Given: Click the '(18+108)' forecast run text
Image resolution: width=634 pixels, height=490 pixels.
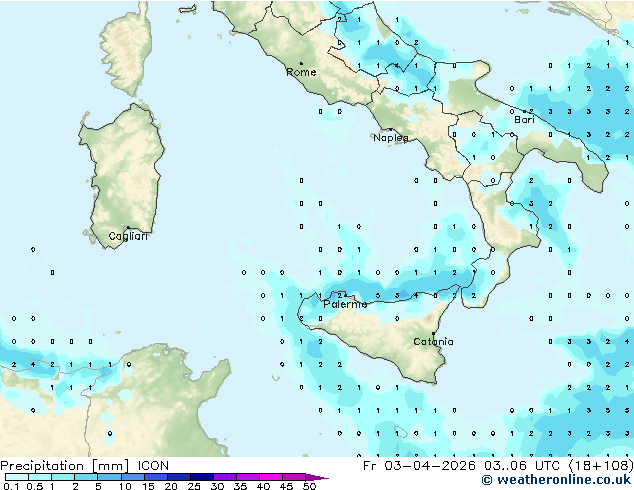Looking at the screenshot, I should [601, 466].
